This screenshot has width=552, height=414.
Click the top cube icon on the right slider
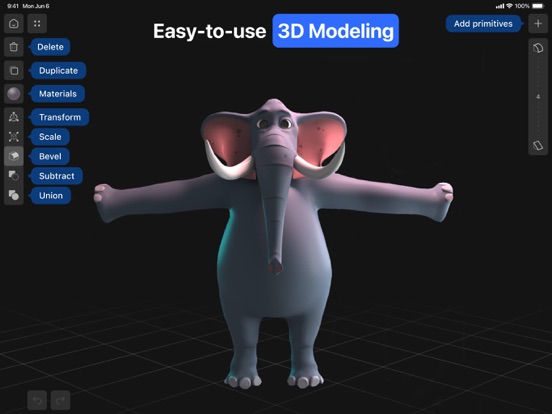(x=538, y=48)
